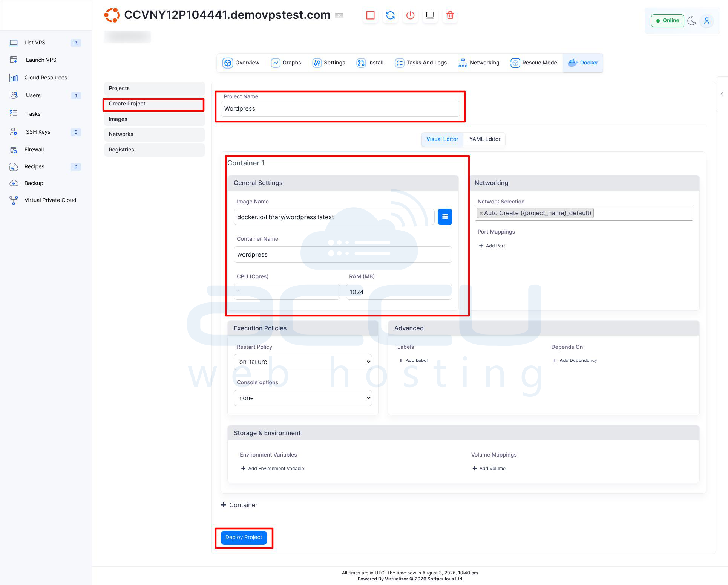
Task: Click the stop VPS square icon
Action: 370,15
